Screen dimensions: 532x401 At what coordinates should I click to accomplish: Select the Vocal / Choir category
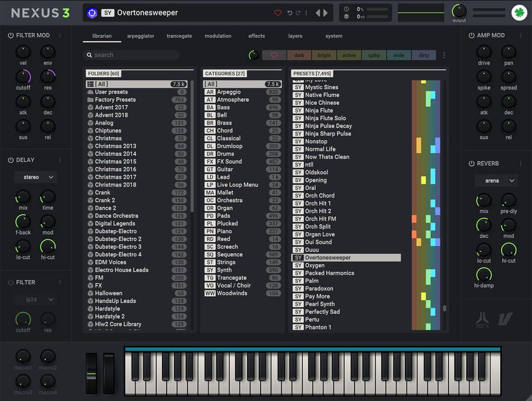242,286
